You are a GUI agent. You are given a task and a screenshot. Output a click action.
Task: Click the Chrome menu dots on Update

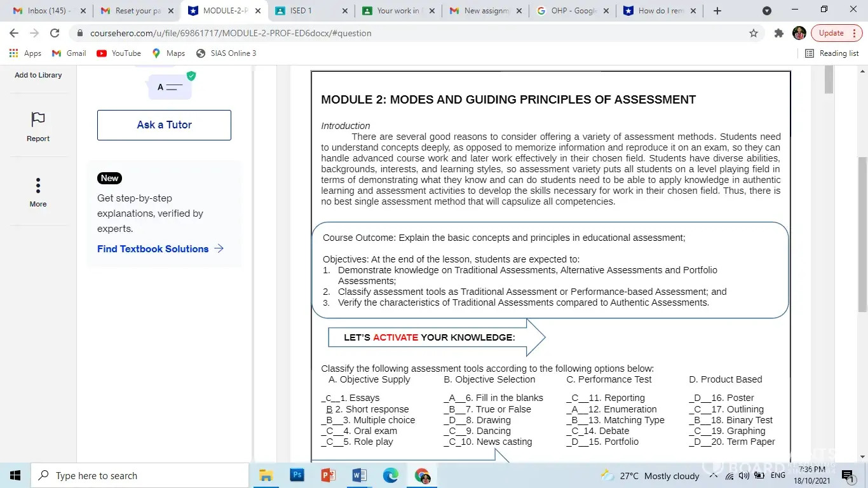coord(853,33)
